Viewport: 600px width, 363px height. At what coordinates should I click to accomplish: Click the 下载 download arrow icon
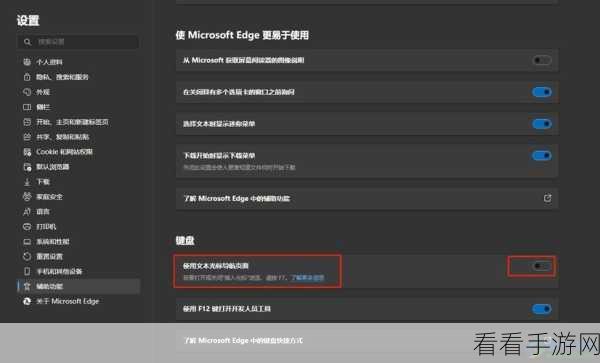click(x=27, y=182)
